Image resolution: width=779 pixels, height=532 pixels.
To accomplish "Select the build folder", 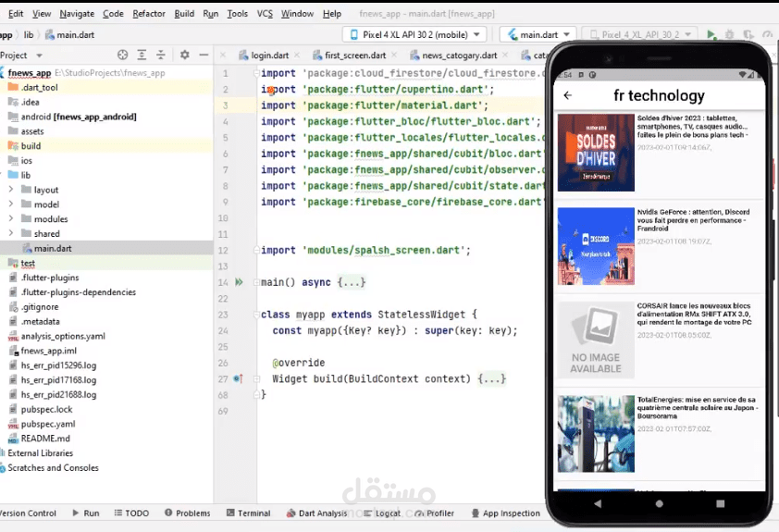I will [31, 145].
